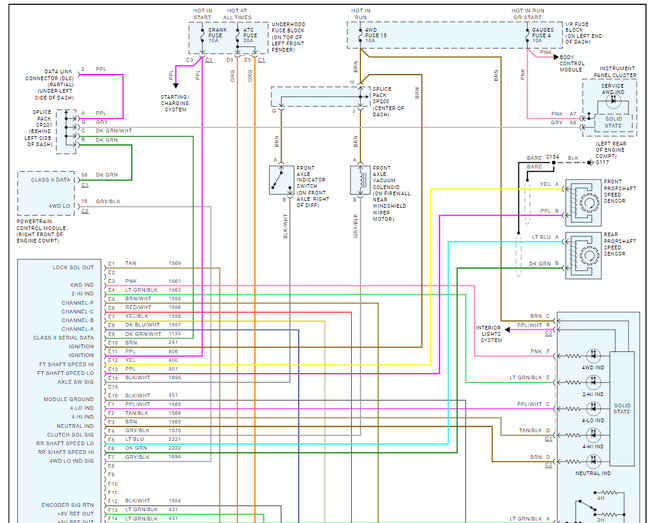Click the 4WD fuse 15 symbol

click(360, 35)
